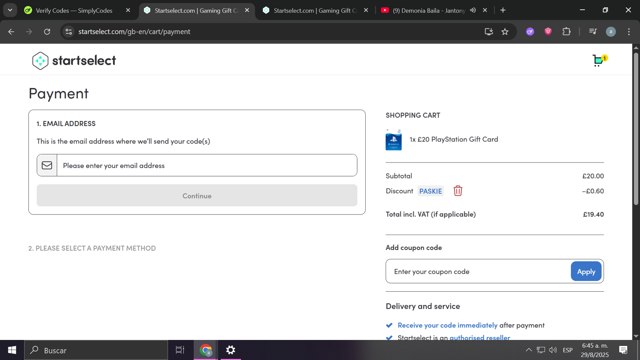Click the startselect logo
This screenshot has width=640, height=360.
[74, 60]
